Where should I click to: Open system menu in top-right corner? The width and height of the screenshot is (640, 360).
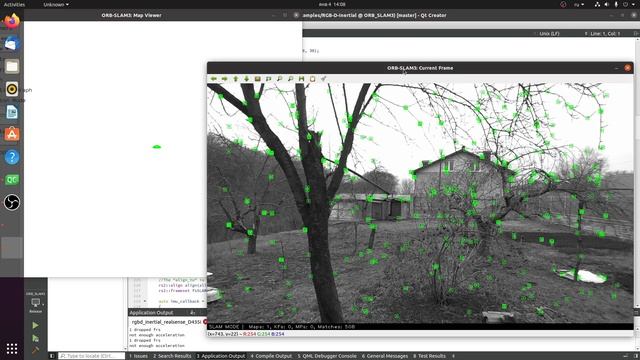click(x=616, y=4)
